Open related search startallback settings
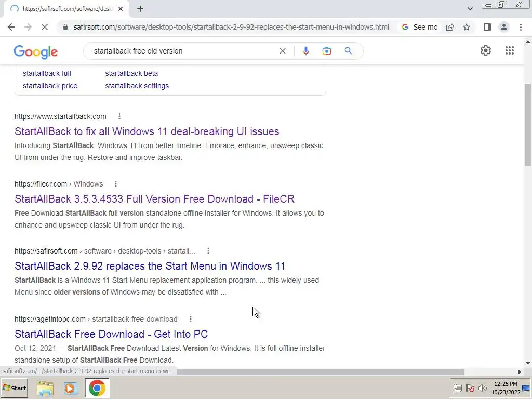 [137, 86]
